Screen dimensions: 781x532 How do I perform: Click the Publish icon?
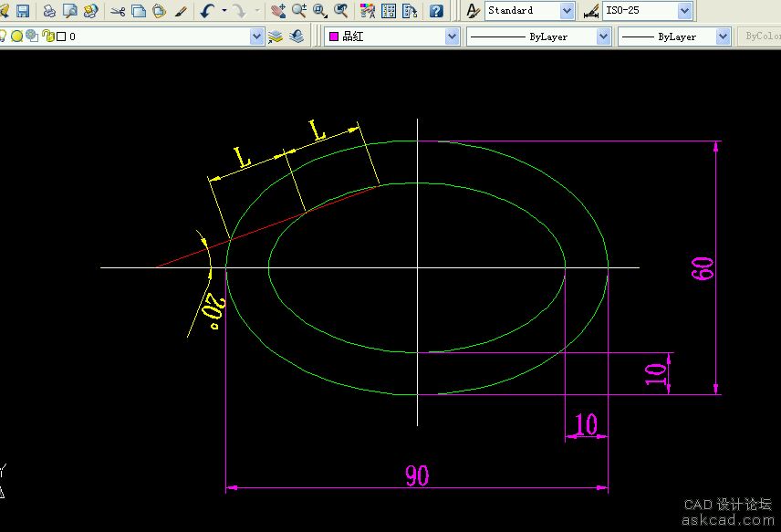pyautogui.click(x=90, y=10)
